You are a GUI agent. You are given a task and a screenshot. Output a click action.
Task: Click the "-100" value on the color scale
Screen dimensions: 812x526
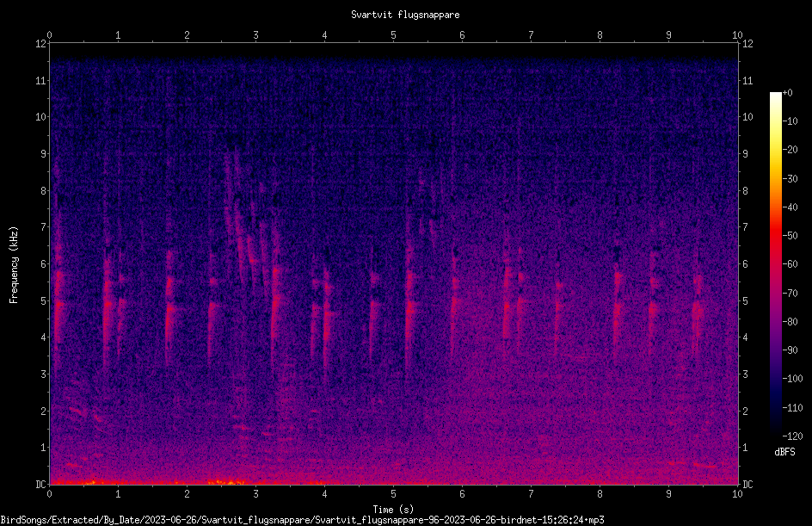pyautogui.click(x=793, y=379)
